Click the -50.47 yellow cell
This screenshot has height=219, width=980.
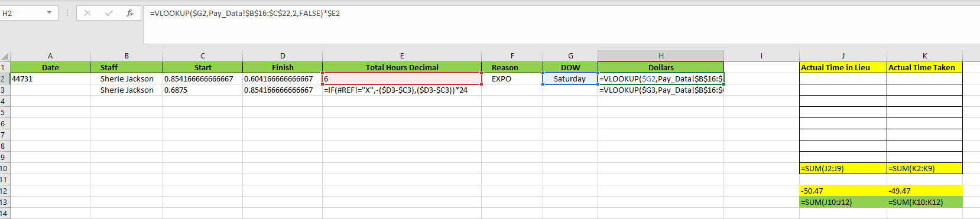(x=843, y=191)
